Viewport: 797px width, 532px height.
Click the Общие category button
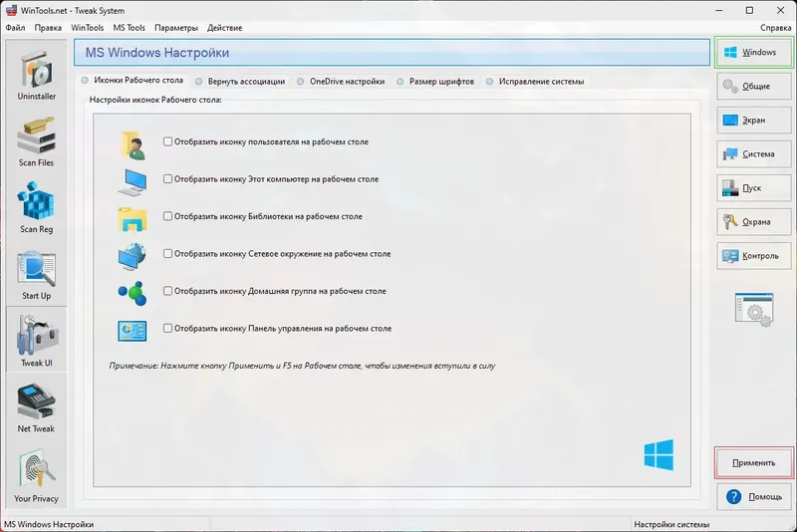(754, 86)
